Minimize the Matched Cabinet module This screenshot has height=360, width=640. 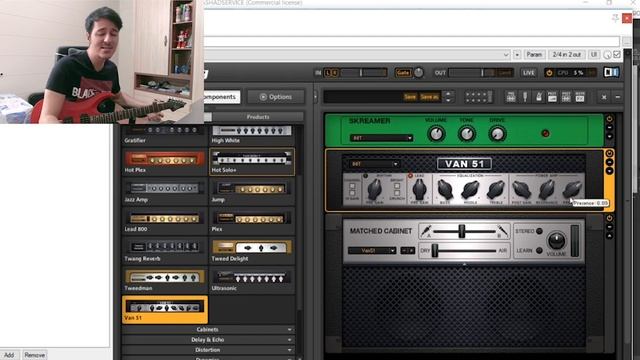[x=609, y=227]
